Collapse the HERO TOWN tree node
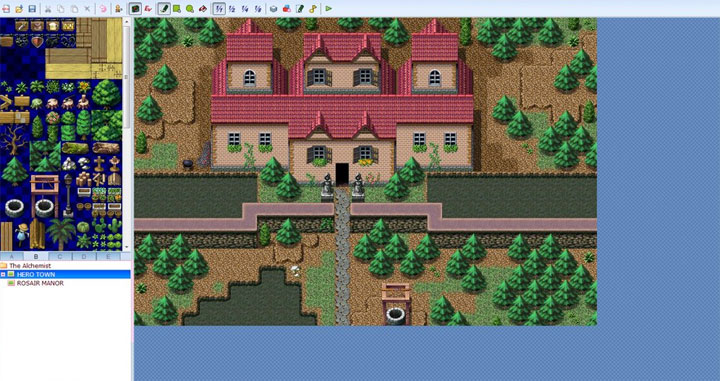Image resolution: width=720 pixels, height=381 pixels. coord(3,275)
